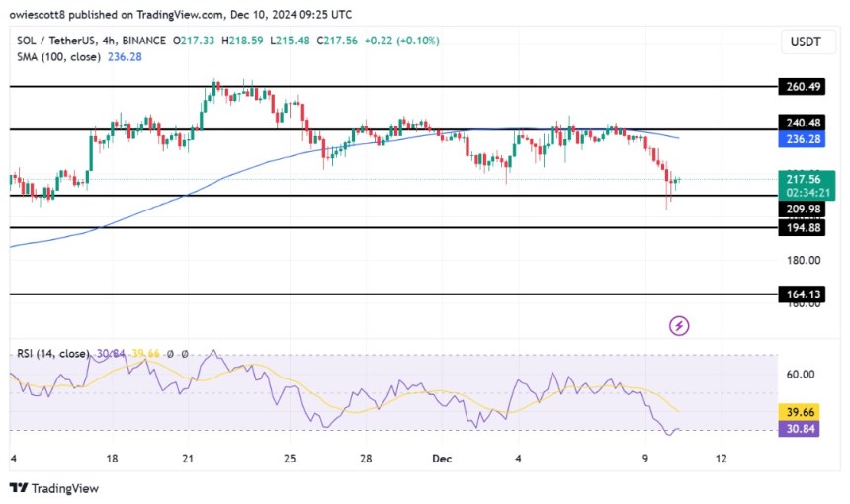Image resolution: width=850 pixels, height=504 pixels.
Task: Click the second Ø symbol in RSI legend
Action: pyautogui.click(x=184, y=354)
